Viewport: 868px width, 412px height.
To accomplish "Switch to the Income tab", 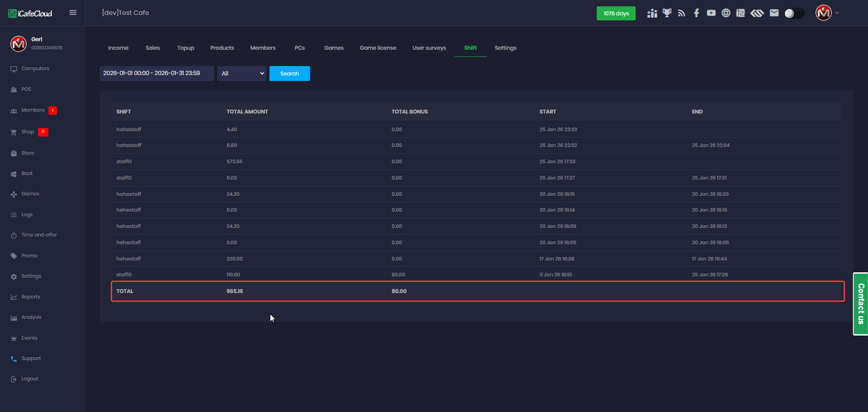I will pos(118,48).
